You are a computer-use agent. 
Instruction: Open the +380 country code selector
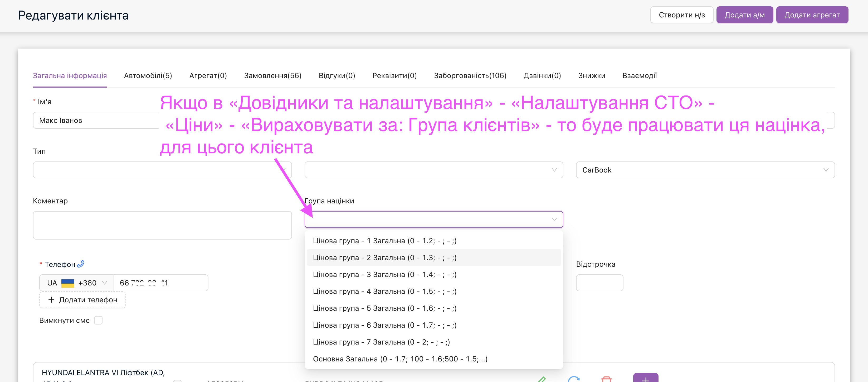coord(77,283)
